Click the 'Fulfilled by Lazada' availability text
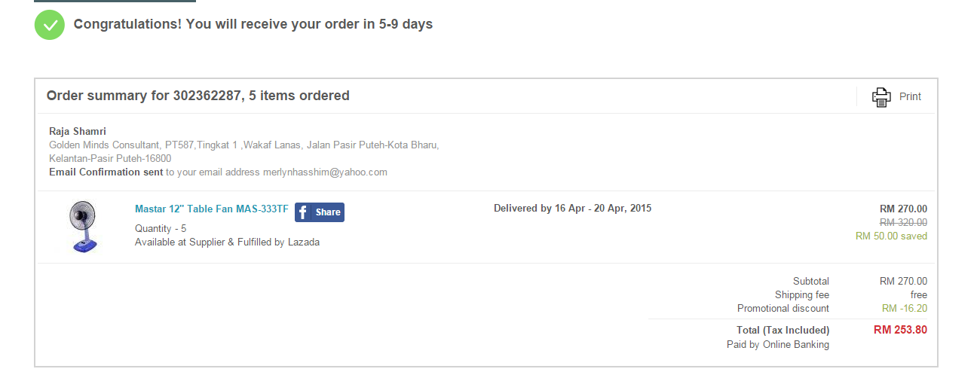The image size is (980, 375). (227, 242)
